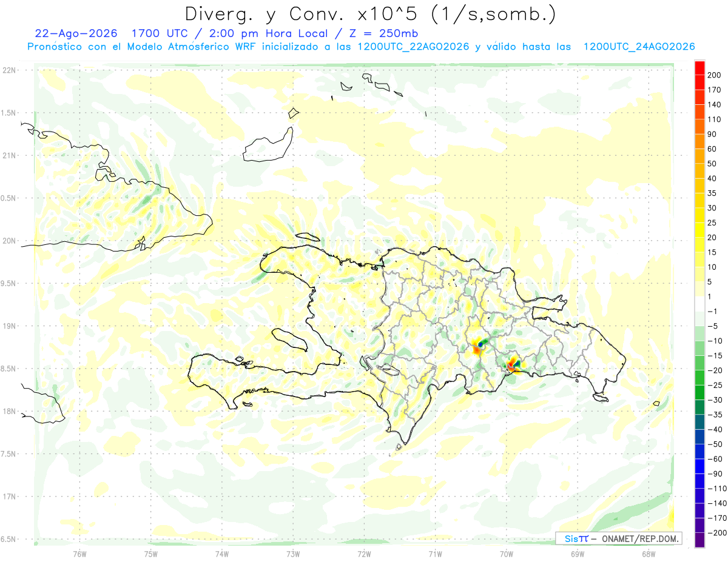Click the '6.5N' latitude label
Image resolution: width=728 pixels, height=562 pixels.
(8, 539)
